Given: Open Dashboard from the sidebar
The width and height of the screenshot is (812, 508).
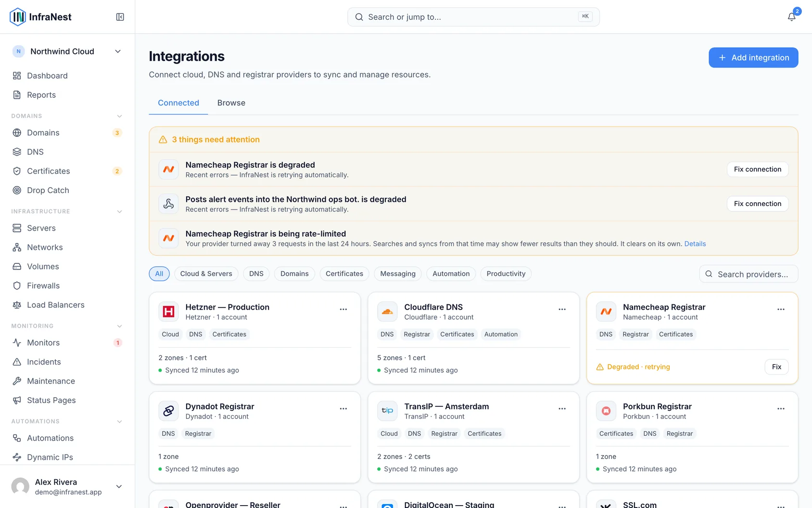Looking at the screenshot, I should point(67,76).
